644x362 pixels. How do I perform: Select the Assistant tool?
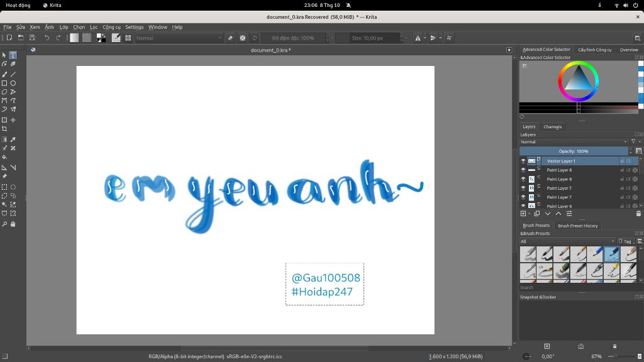coord(4,167)
